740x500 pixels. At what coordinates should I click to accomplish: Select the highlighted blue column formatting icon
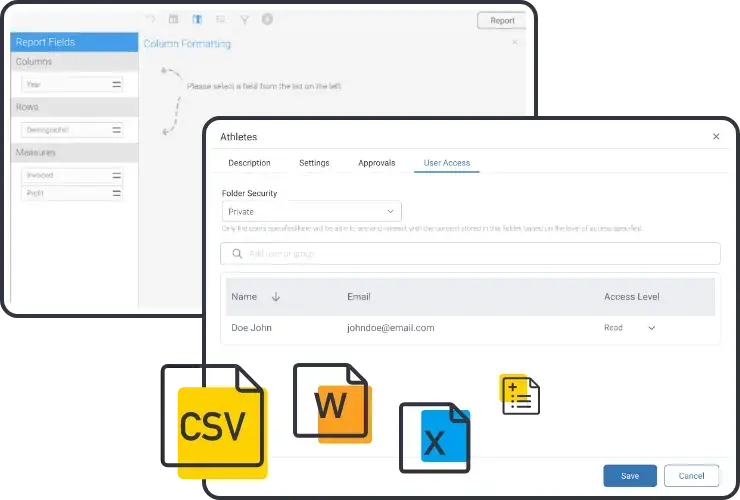pos(197,19)
